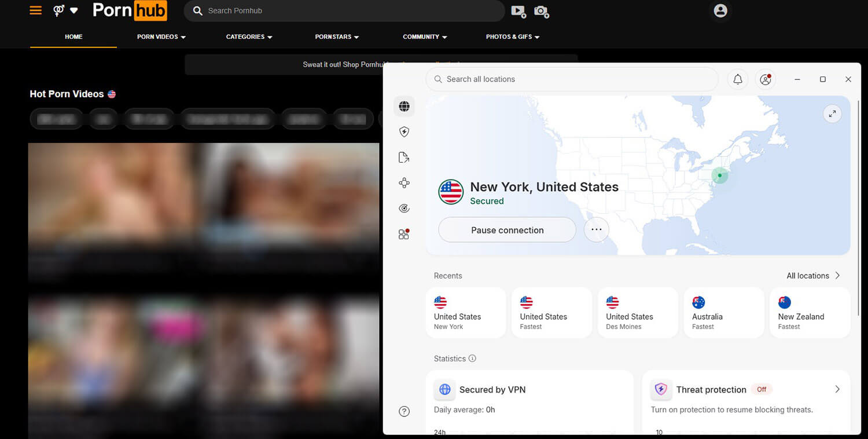
Task: Open the three-dots connection options button
Action: tap(597, 230)
